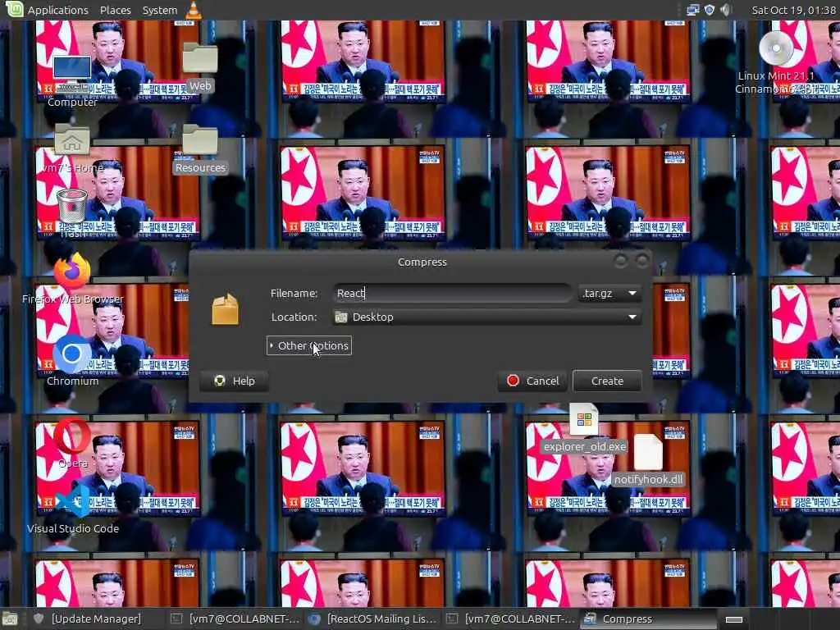Select the notifyhook.dll file icon
840x630 pixels.
[648, 452]
